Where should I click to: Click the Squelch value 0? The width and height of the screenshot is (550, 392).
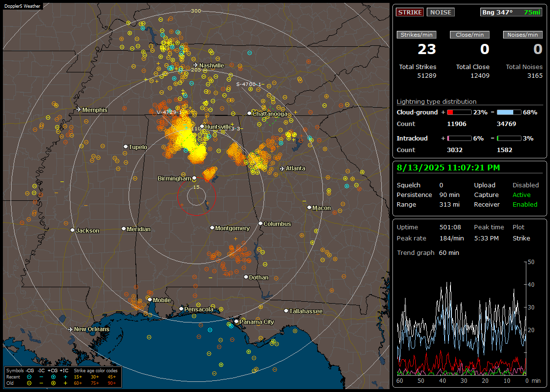(x=441, y=185)
